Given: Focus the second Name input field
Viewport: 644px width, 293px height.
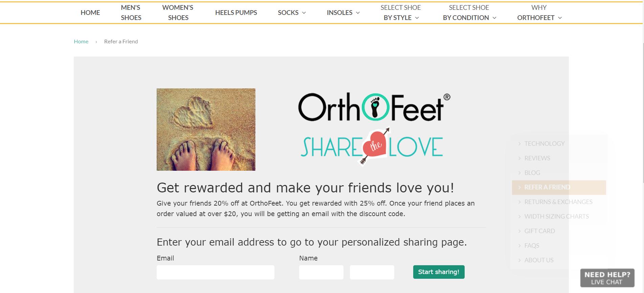Looking at the screenshot, I should point(372,272).
